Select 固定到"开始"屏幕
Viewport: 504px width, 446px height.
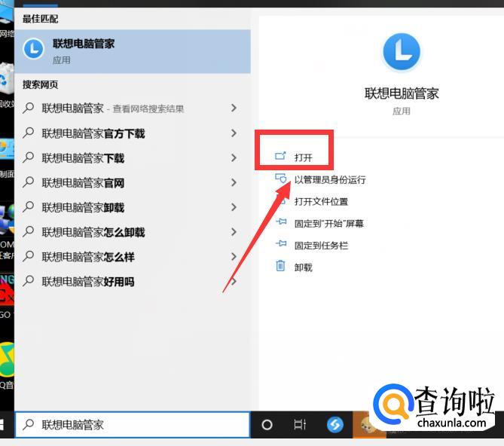(328, 223)
